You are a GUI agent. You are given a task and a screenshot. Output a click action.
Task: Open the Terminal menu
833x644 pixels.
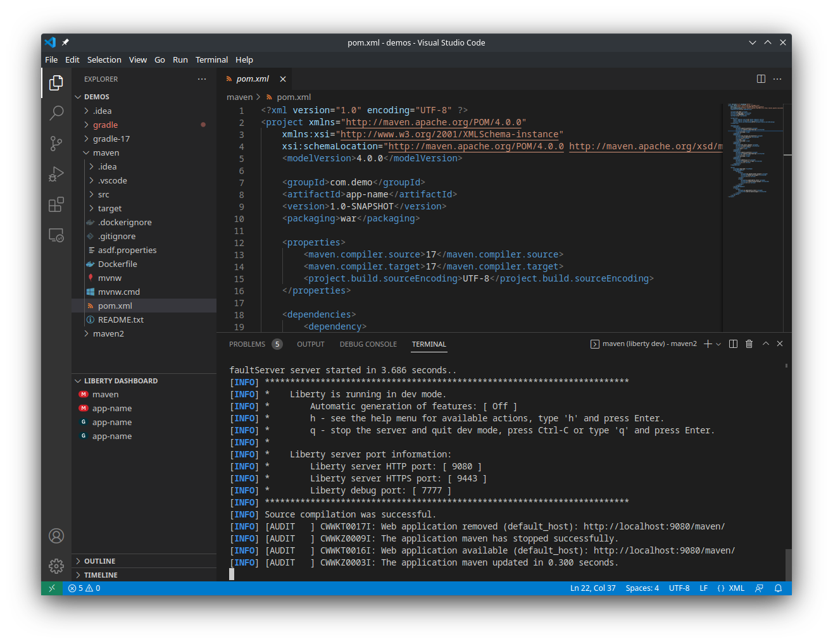[211, 59]
